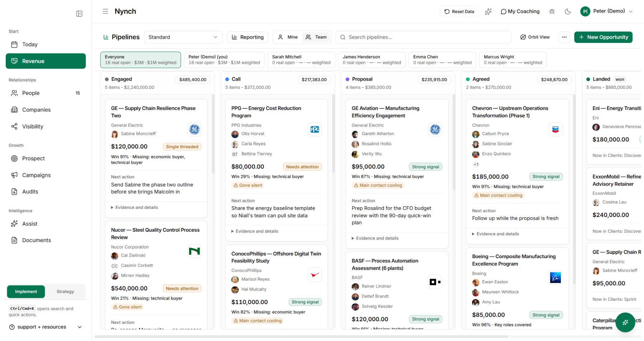The image size is (644, 341).
Task: Click the sparkle AI icon in header
Action: pos(488,11)
